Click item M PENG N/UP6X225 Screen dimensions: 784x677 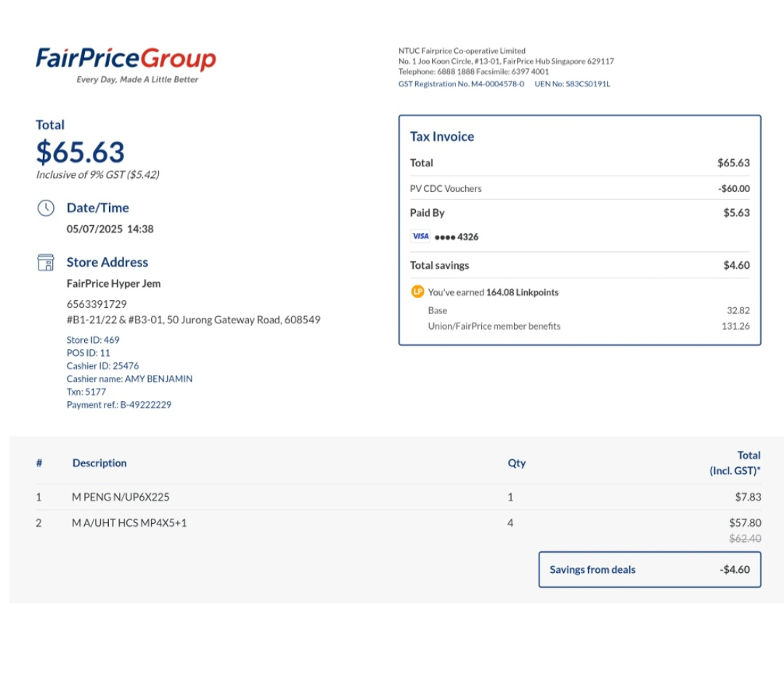click(121, 497)
